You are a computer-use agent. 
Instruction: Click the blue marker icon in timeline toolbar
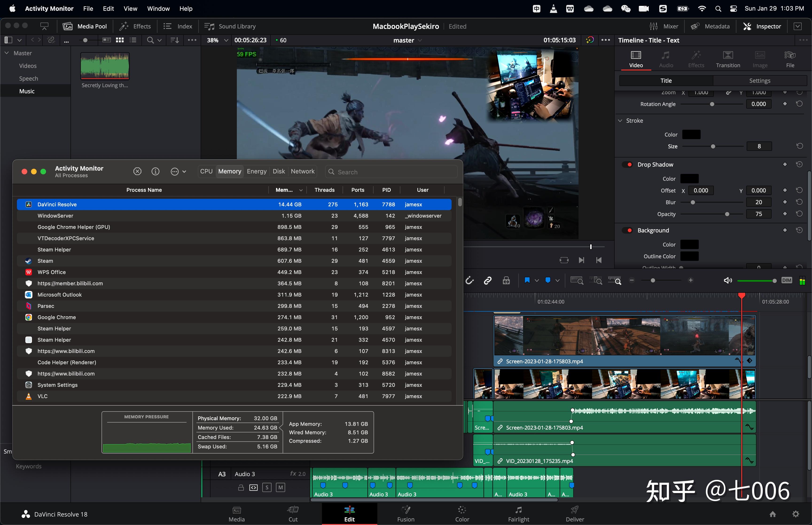(x=548, y=280)
